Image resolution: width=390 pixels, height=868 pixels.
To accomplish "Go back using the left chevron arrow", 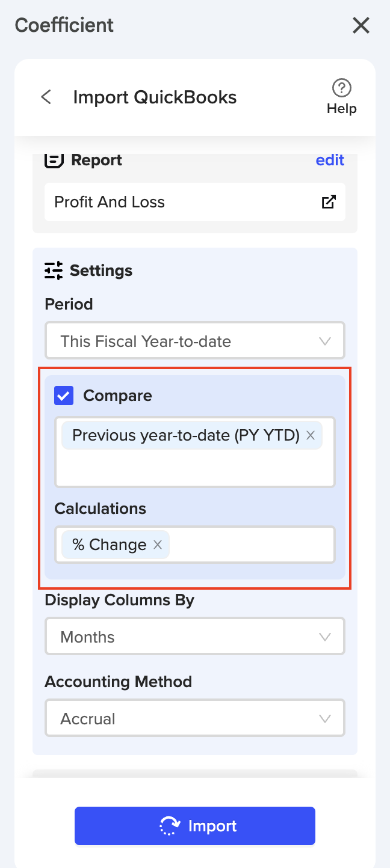I will point(46,96).
